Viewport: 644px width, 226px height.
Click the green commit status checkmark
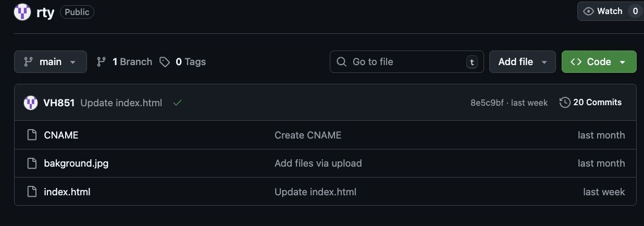tap(178, 103)
